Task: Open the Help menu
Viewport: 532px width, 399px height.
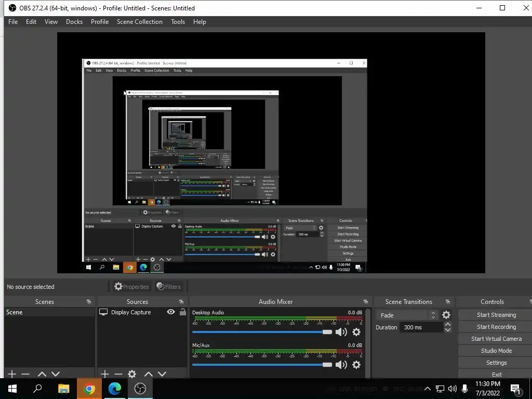Action: click(199, 22)
